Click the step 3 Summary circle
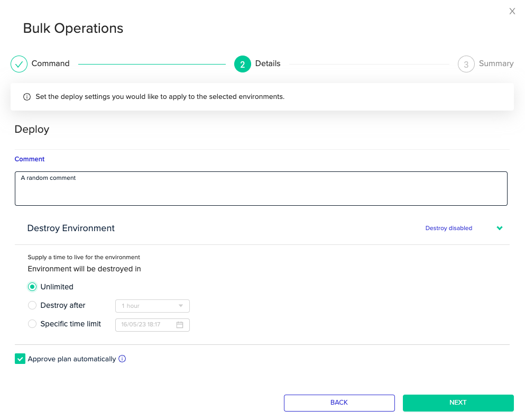The height and width of the screenshot is (420, 525). pos(466,64)
